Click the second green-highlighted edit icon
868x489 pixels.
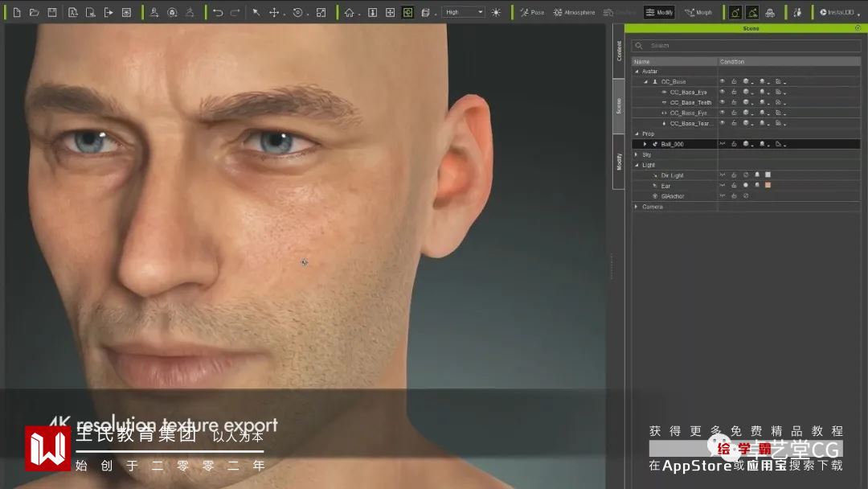[752, 12]
